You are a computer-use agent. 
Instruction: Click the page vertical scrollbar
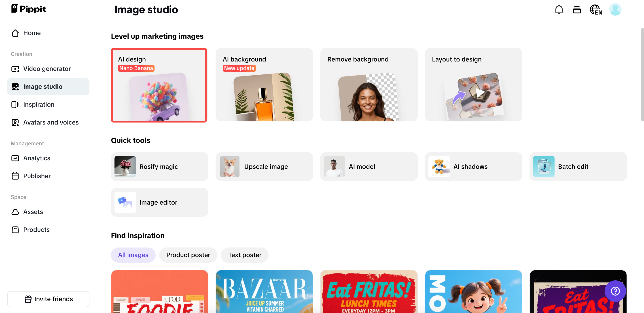pyautogui.click(x=642, y=75)
